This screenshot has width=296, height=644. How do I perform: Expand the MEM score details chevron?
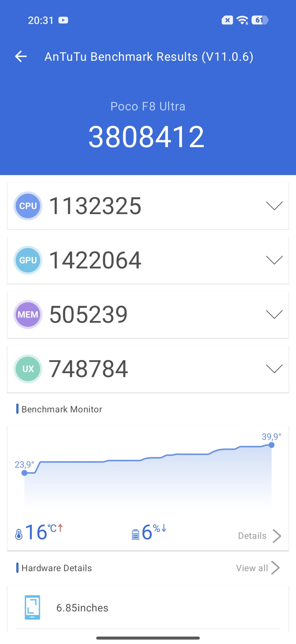(274, 314)
